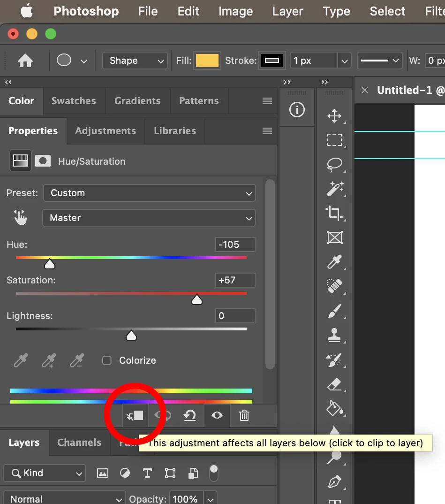Switch to the Channels tab
Screen dimensions: 445x504
tap(79, 442)
